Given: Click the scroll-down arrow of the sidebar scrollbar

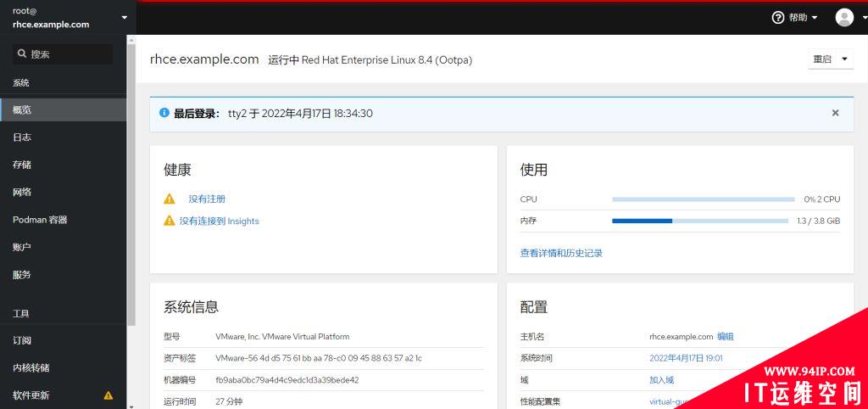Looking at the screenshot, I should coord(131,406).
